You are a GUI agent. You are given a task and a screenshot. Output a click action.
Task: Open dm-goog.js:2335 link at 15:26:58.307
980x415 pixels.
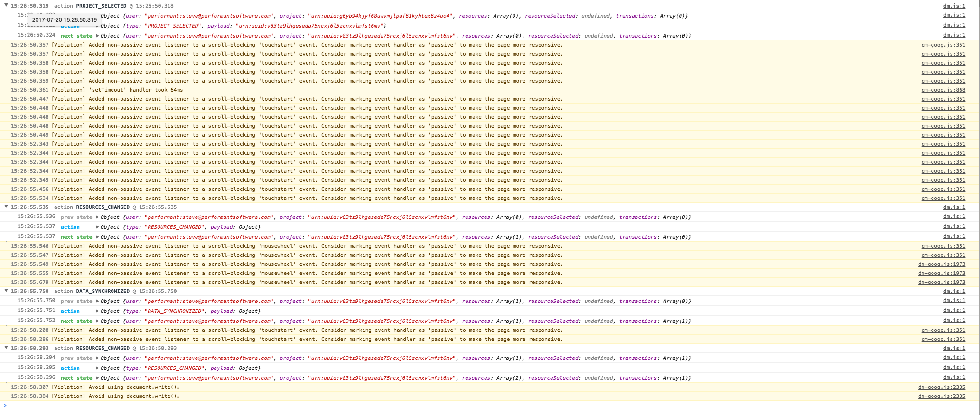point(942,387)
